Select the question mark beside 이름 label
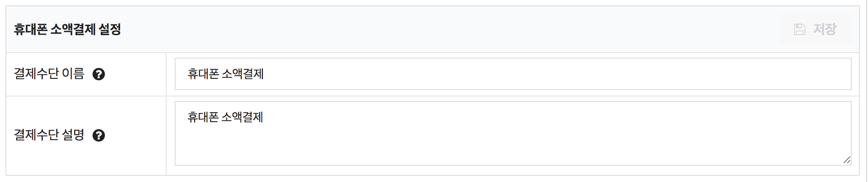 pos(99,74)
